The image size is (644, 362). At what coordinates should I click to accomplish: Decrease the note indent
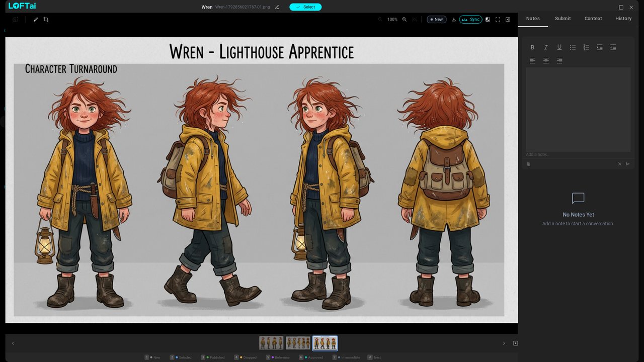[x=613, y=47]
